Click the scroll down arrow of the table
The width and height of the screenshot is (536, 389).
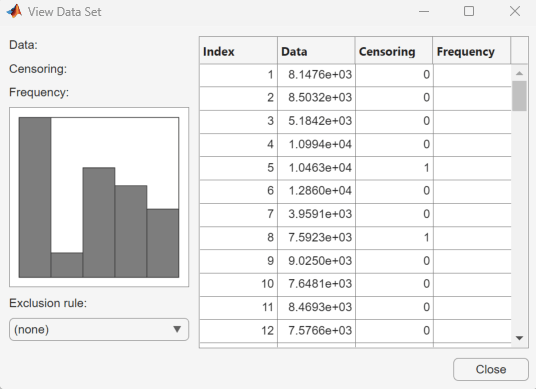(519, 338)
